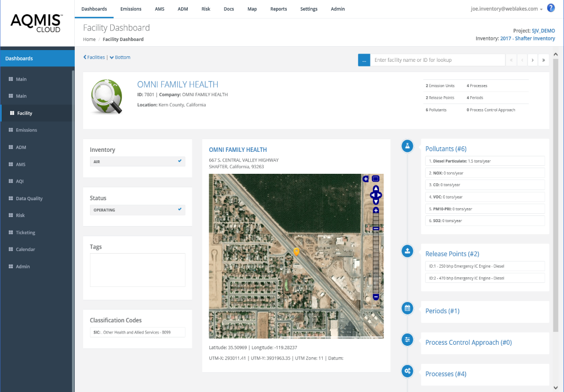Open Processes (#4) section heading
The height and width of the screenshot is (392, 564).
coord(446,374)
